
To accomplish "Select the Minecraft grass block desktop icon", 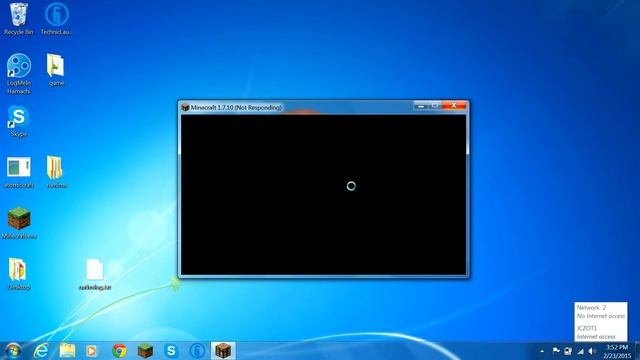I will click(x=18, y=223).
